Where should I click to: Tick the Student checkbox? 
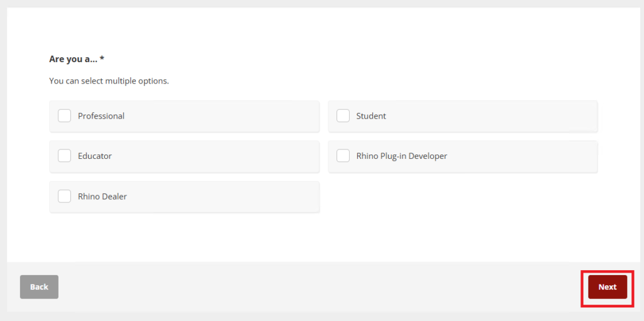point(343,116)
